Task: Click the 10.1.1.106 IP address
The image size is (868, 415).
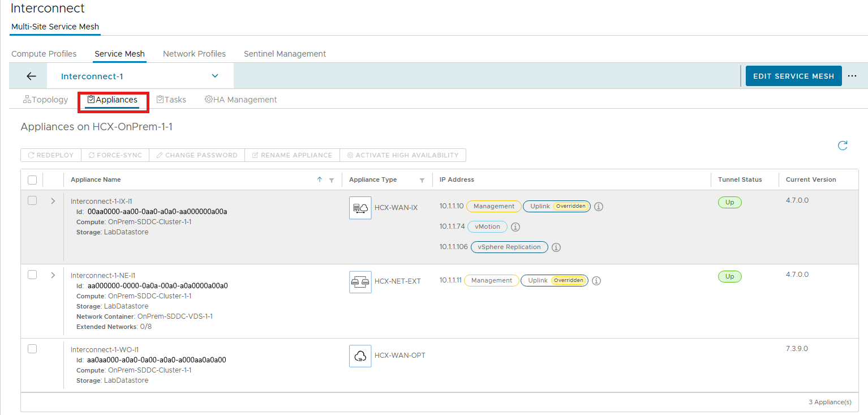Action: pyautogui.click(x=454, y=247)
